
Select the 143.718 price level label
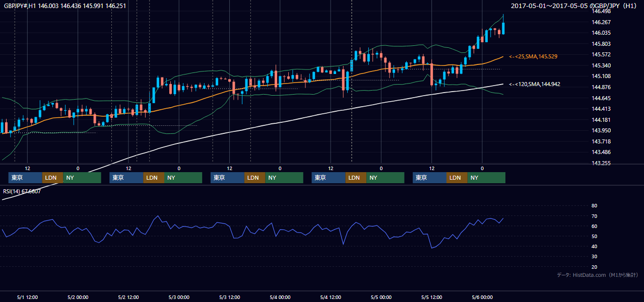tap(601, 141)
